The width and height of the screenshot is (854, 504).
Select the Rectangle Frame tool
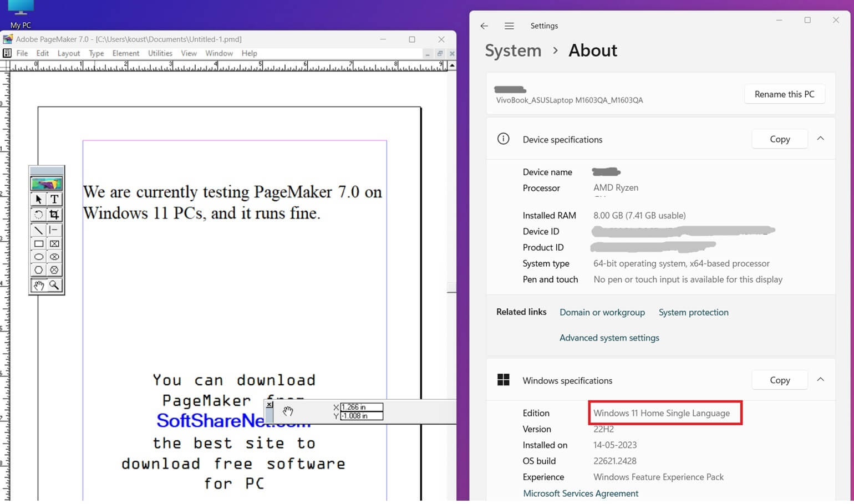click(54, 243)
